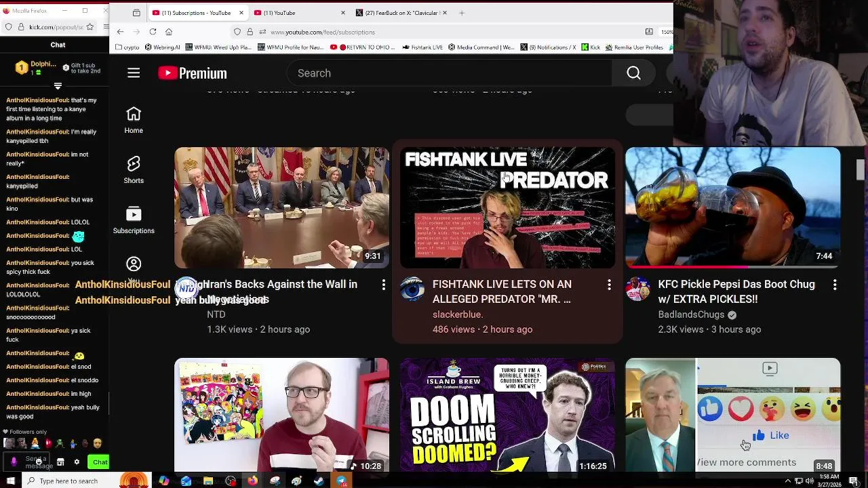
Task: Open Steam from the taskbar
Action: 319,481
